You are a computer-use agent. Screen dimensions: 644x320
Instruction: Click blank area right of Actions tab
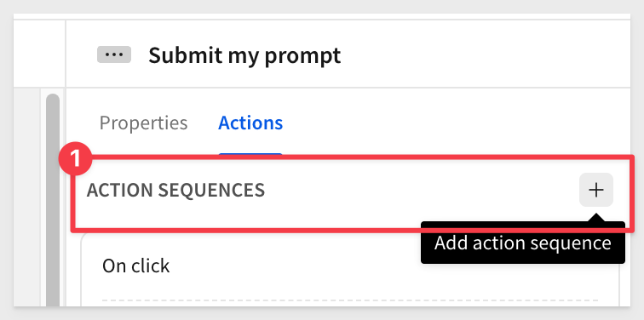pos(456,123)
